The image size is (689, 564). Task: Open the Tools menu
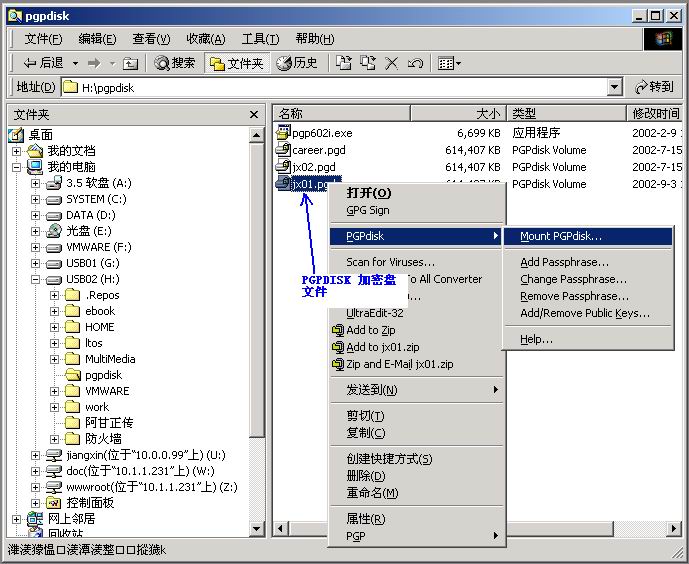click(x=260, y=39)
